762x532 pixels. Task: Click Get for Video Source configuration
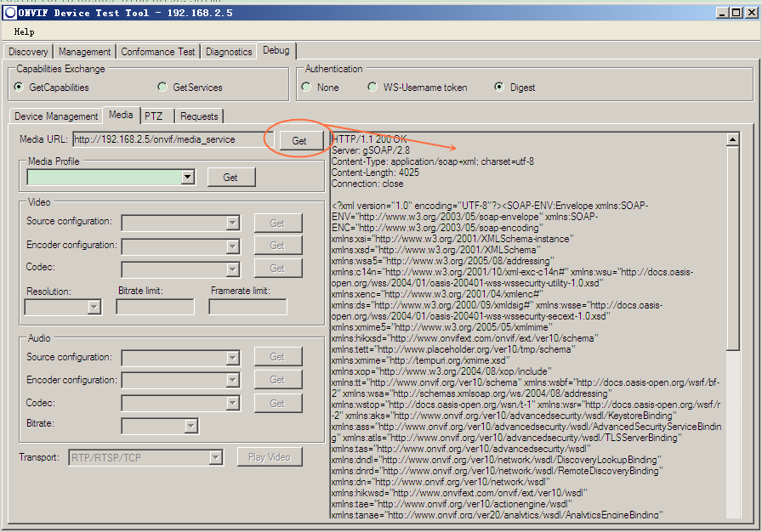278,224
